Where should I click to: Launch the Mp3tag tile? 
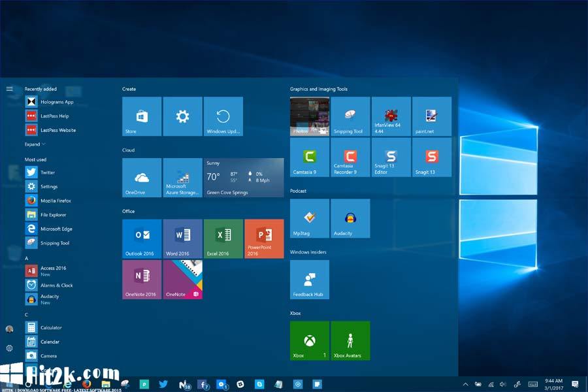pos(310,218)
